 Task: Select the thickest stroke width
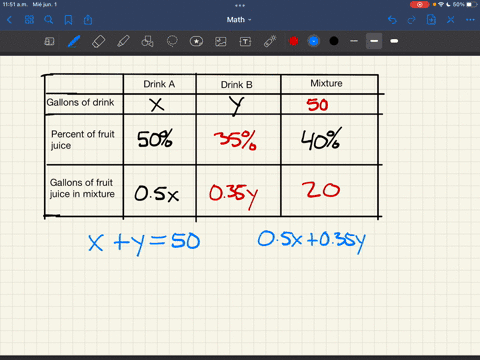(394, 41)
